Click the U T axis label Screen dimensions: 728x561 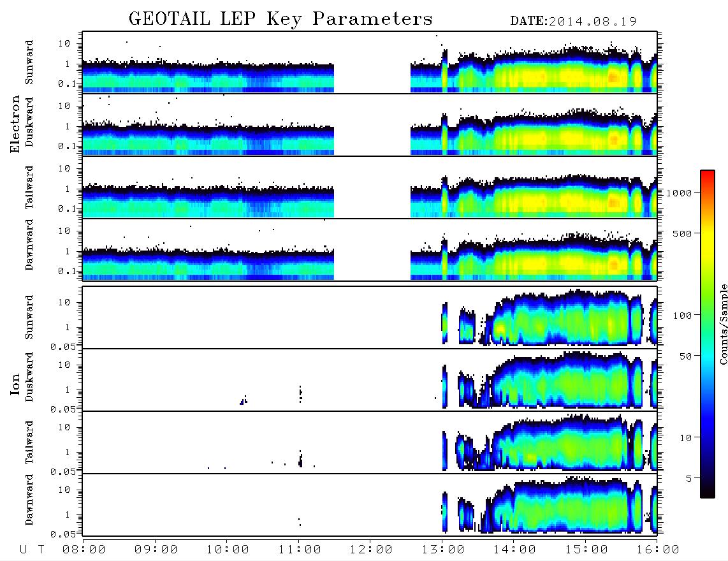(x=32, y=550)
